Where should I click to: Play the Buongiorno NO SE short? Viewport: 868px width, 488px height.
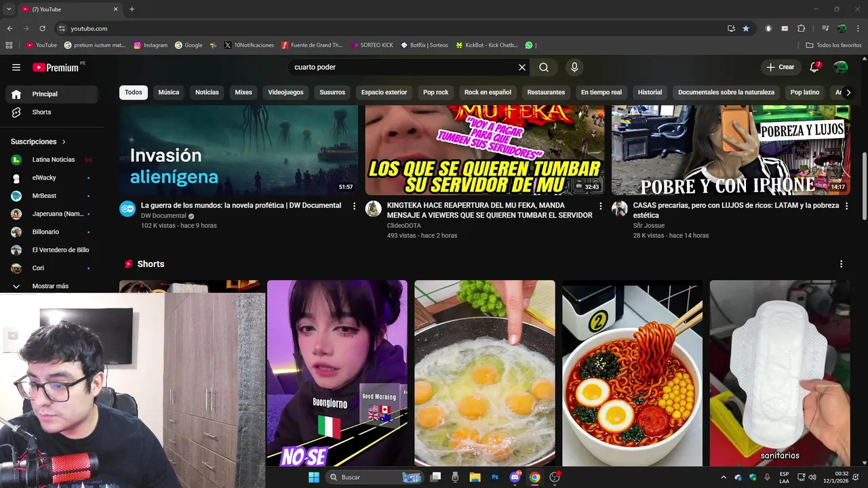[x=337, y=373]
